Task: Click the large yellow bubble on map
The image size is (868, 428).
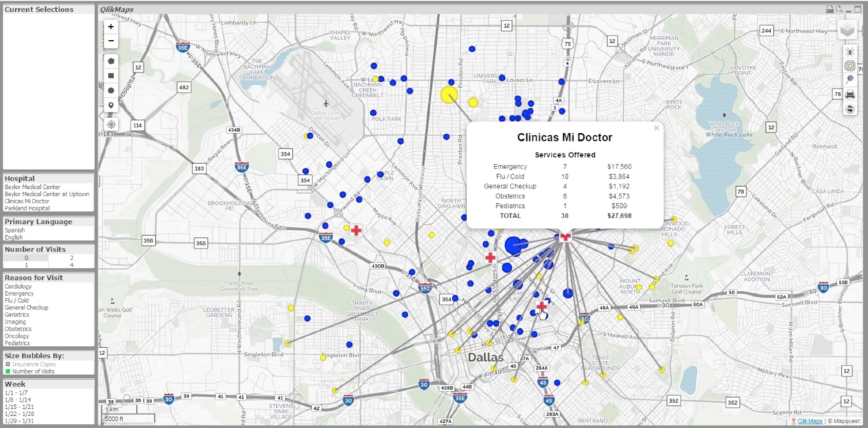Action: pyautogui.click(x=449, y=95)
